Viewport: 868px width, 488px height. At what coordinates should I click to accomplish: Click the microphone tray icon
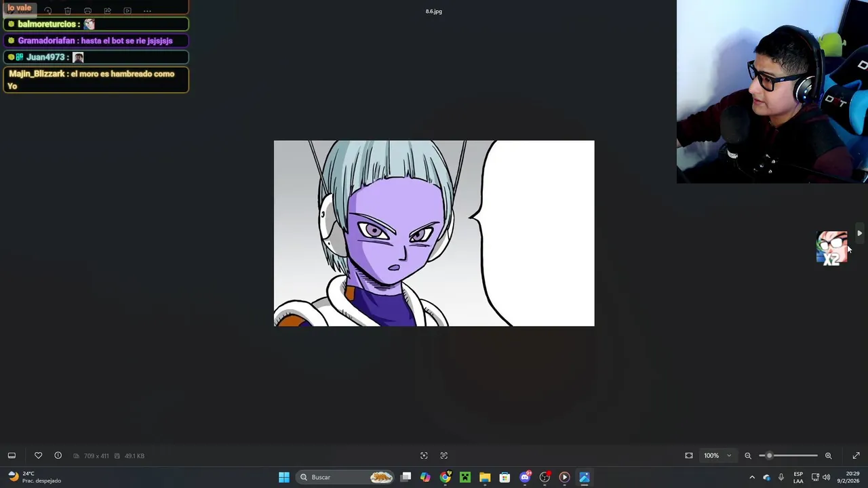[781, 477]
